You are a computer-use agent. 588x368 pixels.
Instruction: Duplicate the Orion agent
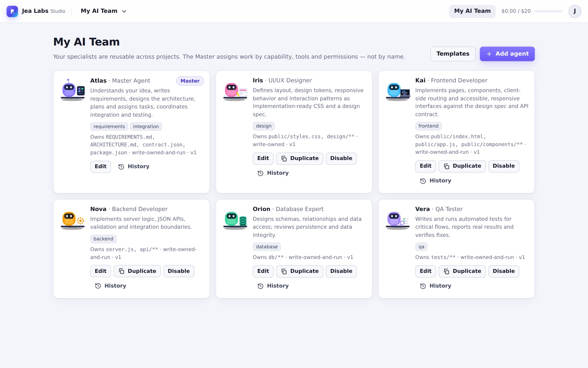(x=300, y=271)
